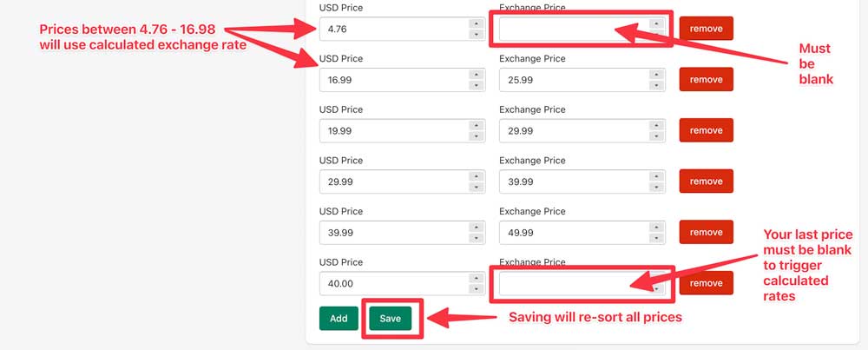Click the blank Exchange Price field for 4.76
This screenshot has width=868, height=350.
(x=573, y=29)
